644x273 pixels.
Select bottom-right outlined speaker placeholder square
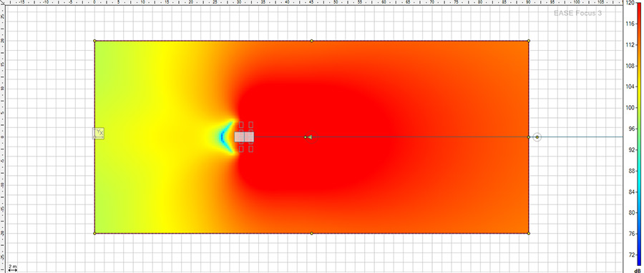[250, 149]
